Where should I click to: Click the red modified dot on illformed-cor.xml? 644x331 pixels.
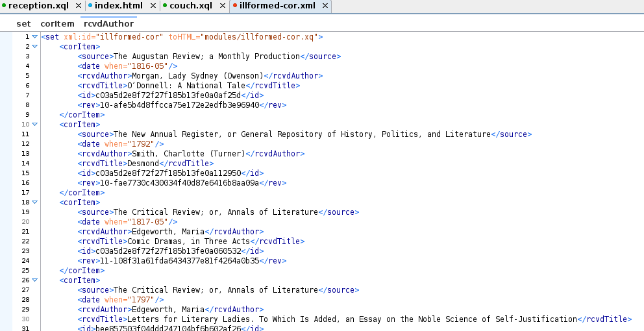pos(235,5)
